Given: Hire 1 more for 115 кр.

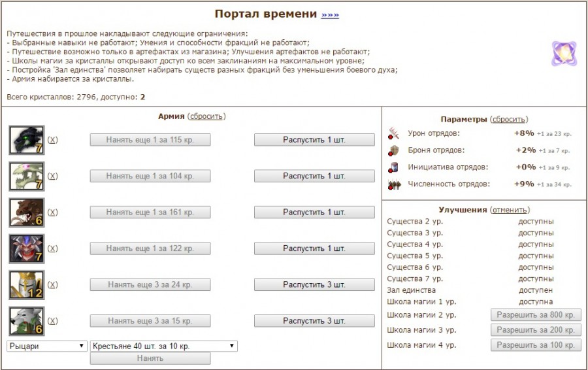Looking at the screenshot, I should coord(150,140).
